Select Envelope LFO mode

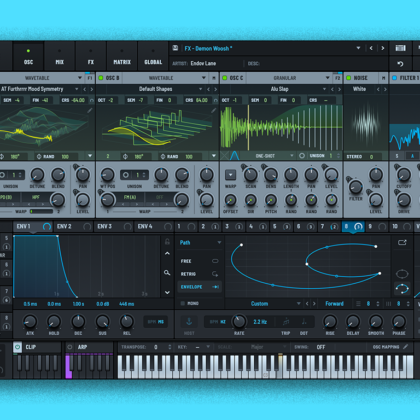coord(199,287)
